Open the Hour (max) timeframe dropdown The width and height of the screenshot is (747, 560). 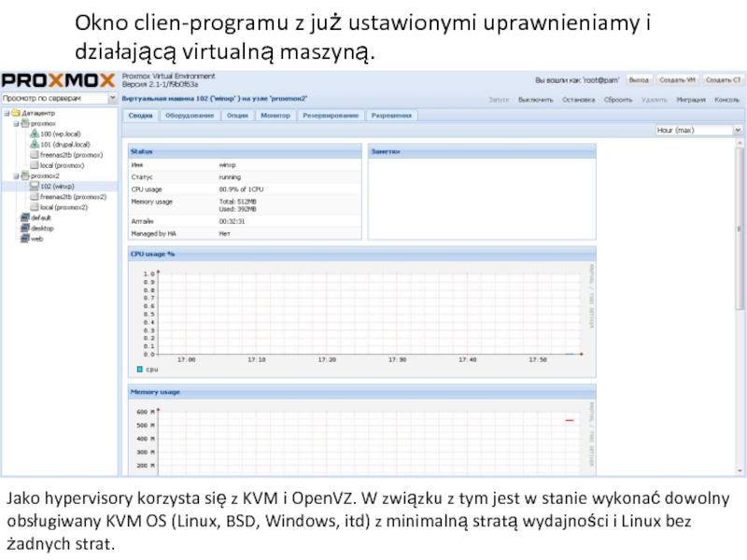[738, 130]
